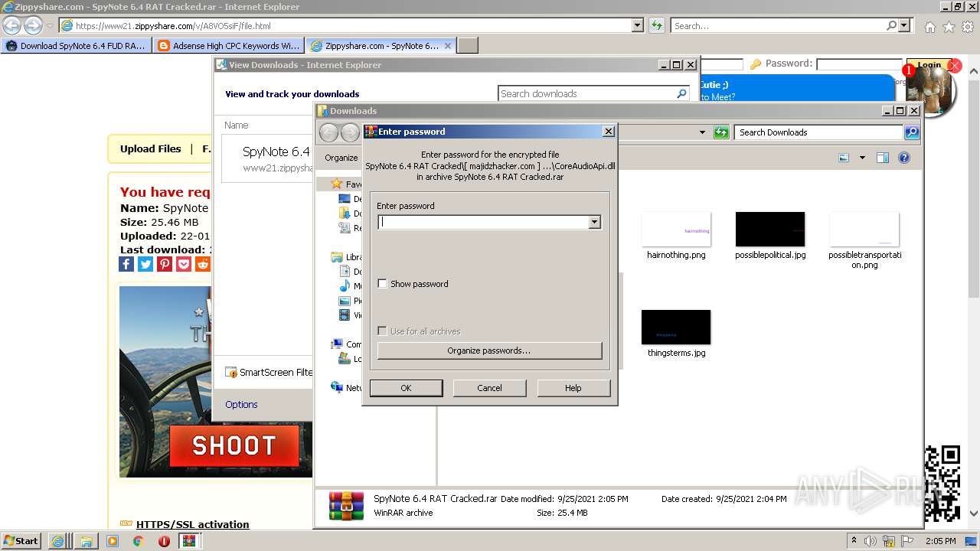This screenshot has width=980, height=551.
Task: Open Help in Enter password dialog
Action: [573, 388]
